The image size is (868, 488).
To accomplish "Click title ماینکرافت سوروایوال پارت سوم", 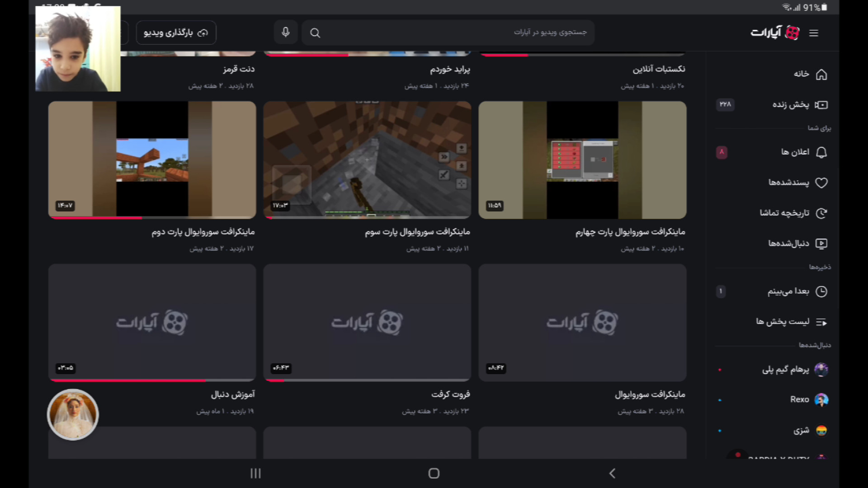I will pyautogui.click(x=417, y=232).
